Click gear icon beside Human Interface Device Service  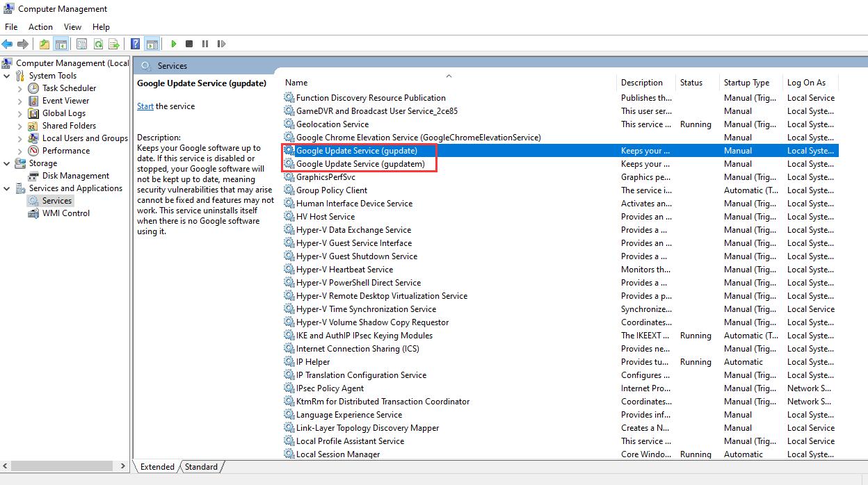(289, 204)
